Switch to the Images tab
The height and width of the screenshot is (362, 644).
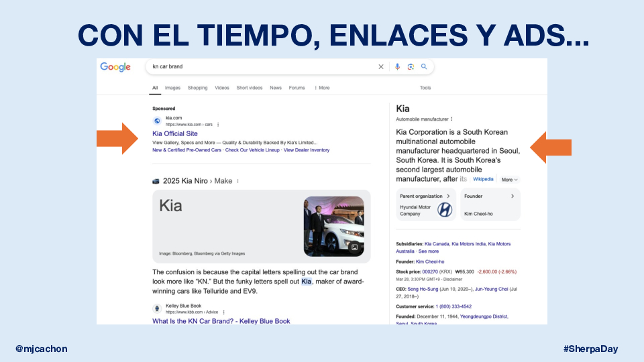point(172,88)
